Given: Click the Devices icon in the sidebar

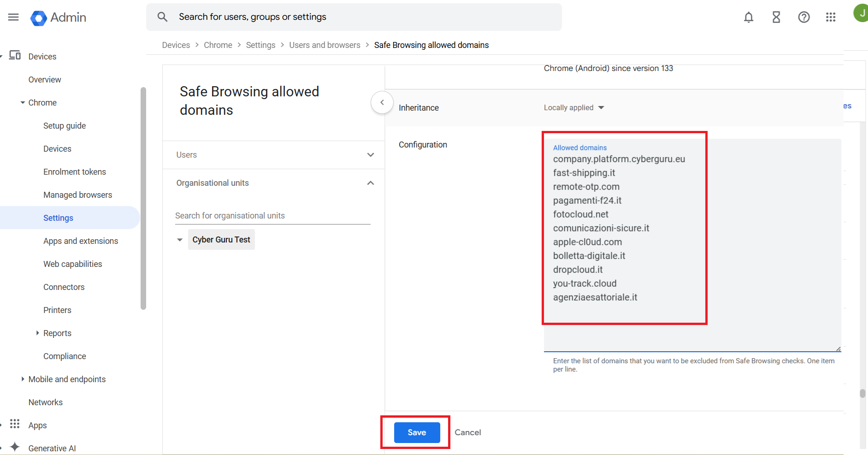Looking at the screenshot, I should (x=15, y=55).
